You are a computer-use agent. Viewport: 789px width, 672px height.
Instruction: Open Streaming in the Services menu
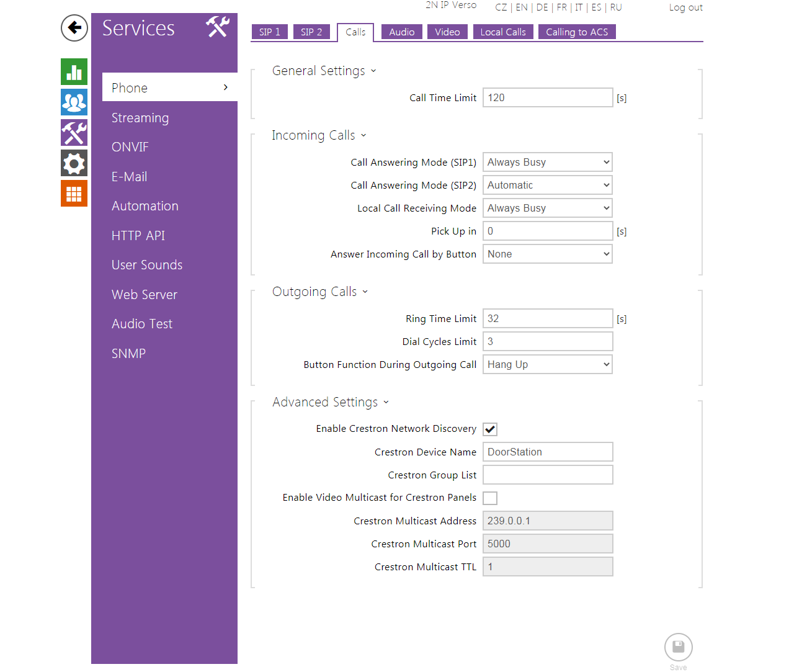[x=140, y=118]
